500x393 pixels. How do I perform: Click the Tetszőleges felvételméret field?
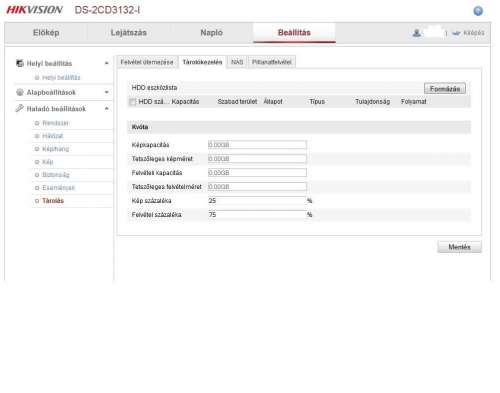pyautogui.click(x=257, y=187)
